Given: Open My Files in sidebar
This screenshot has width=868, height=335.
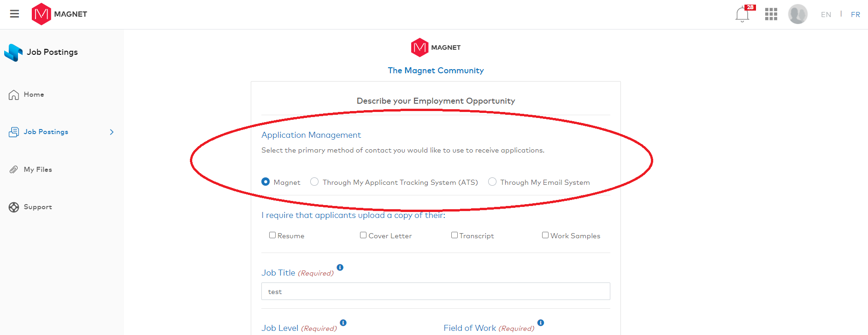Looking at the screenshot, I should [37, 170].
